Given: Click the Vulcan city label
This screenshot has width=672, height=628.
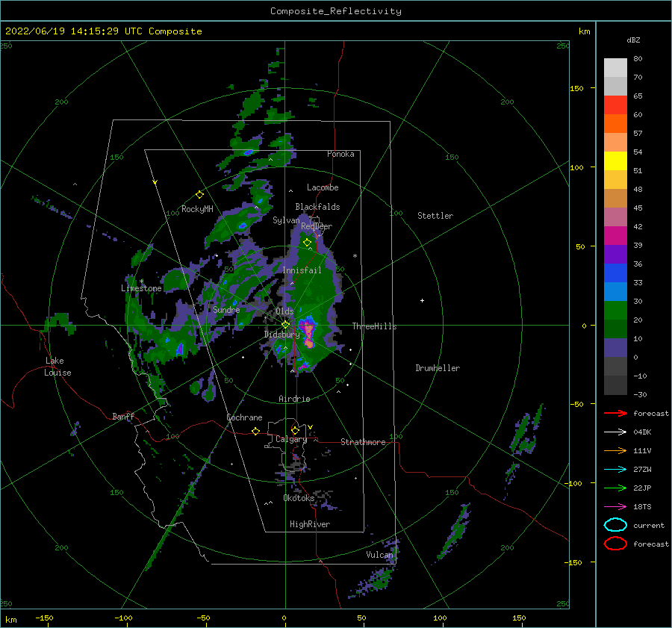Looking at the screenshot, I should coord(379,555).
